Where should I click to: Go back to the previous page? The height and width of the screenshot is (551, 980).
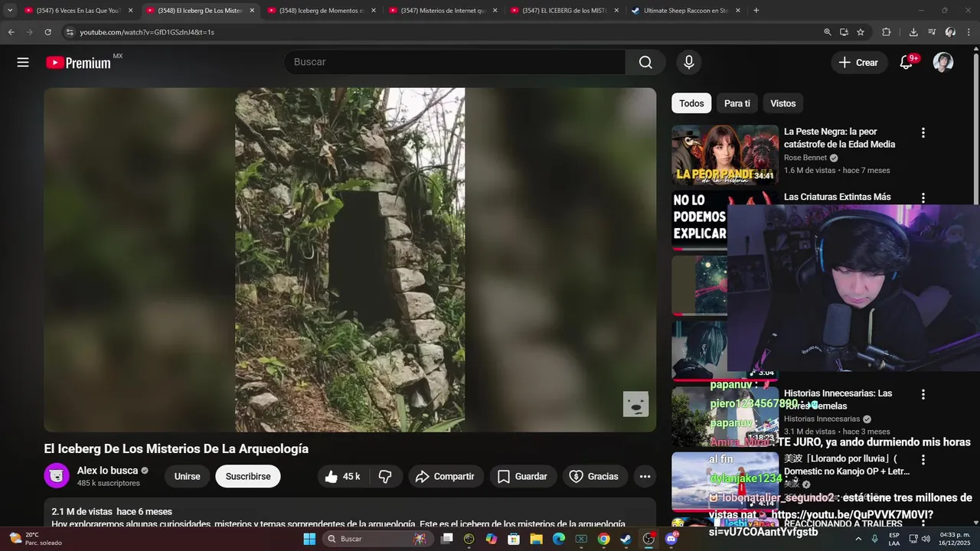tap(11, 32)
